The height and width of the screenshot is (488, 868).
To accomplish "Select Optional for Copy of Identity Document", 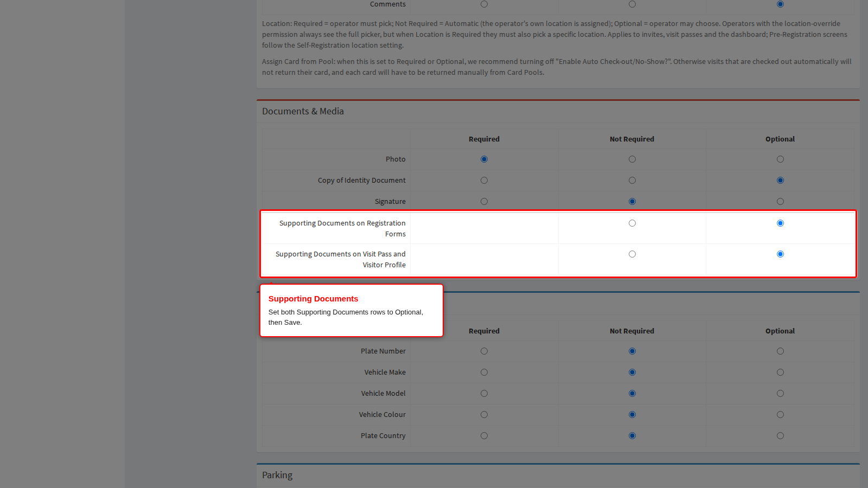I will click(780, 181).
